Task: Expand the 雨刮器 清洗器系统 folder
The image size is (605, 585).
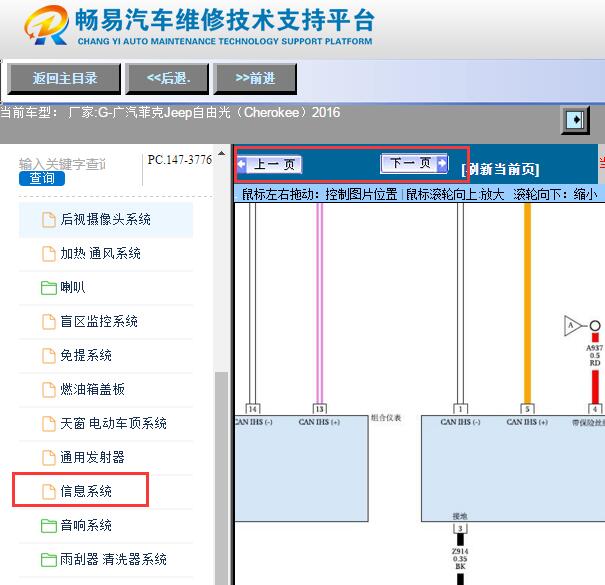Action: point(106,559)
